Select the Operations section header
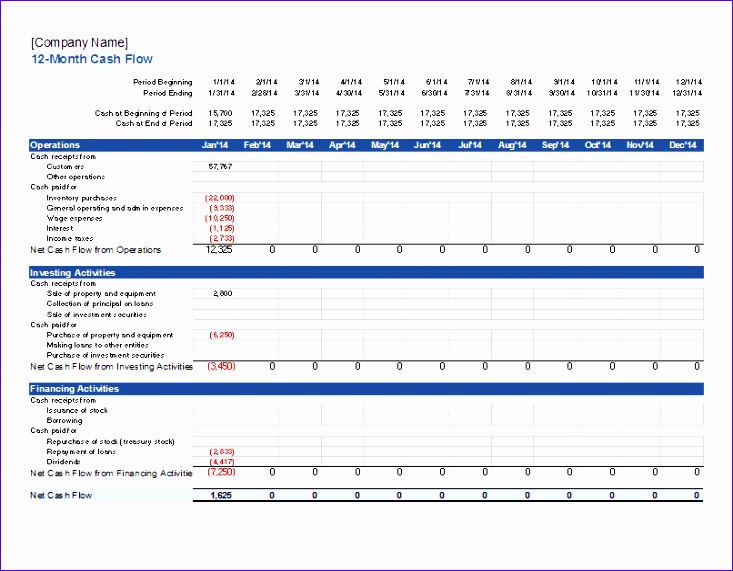Viewport: 733px width, 571px height. [55, 145]
